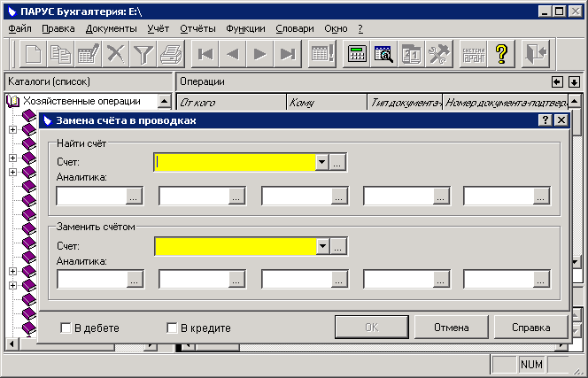Click the yellow "Найти счёт" account field

point(235,162)
